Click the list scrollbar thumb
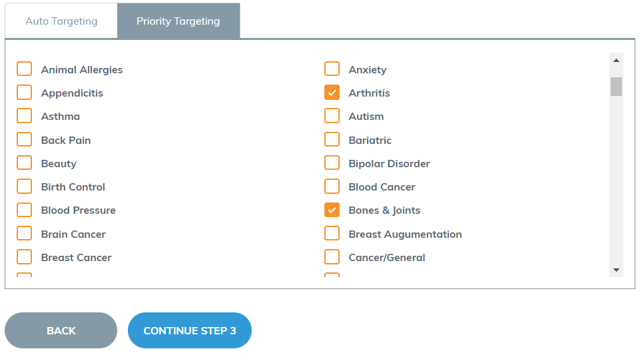The height and width of the screenshot is (363, 644). pyautogui.click(x=616, y=86)
